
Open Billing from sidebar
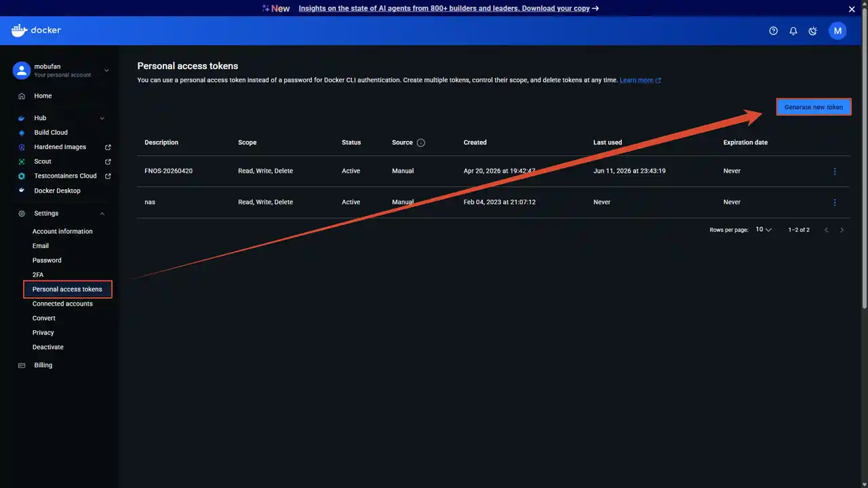coord(43,365)
